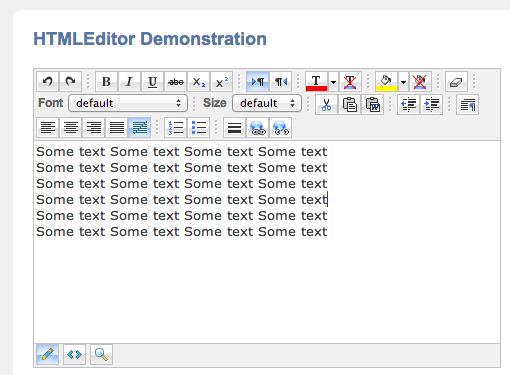Toggle underline formatting with the U button
This screenshot has width=510, height=375.
[x=152, y=81]
